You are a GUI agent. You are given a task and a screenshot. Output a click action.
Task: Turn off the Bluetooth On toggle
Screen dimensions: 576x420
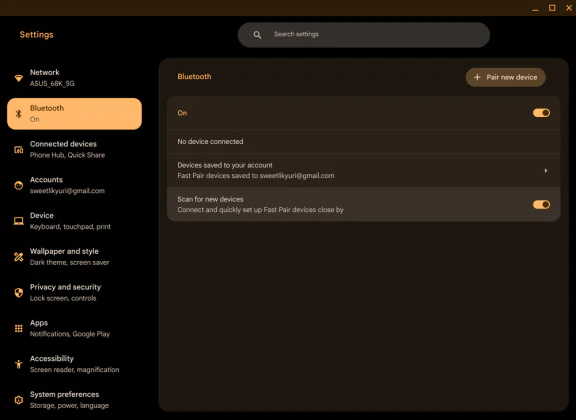coord(541,113)
